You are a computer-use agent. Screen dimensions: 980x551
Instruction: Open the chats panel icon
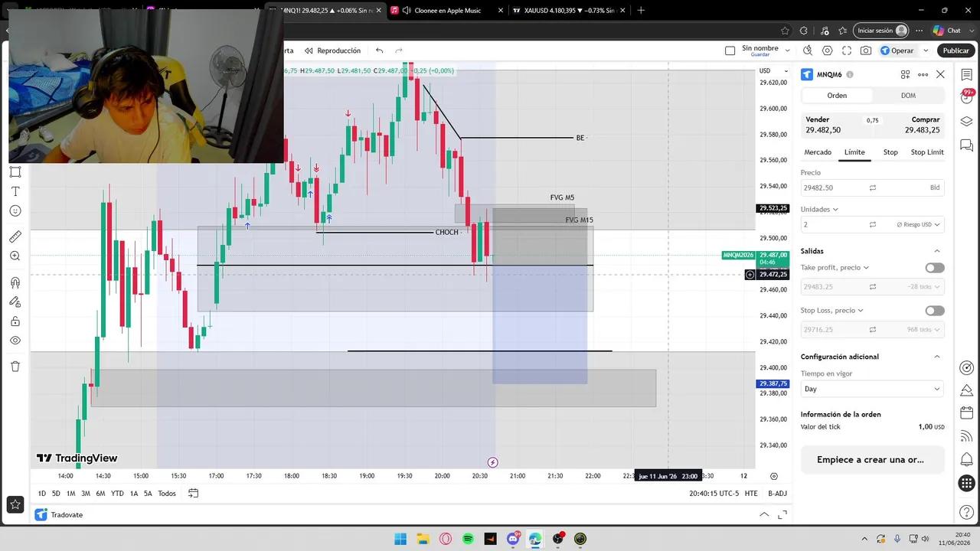[x=966, y=145]
